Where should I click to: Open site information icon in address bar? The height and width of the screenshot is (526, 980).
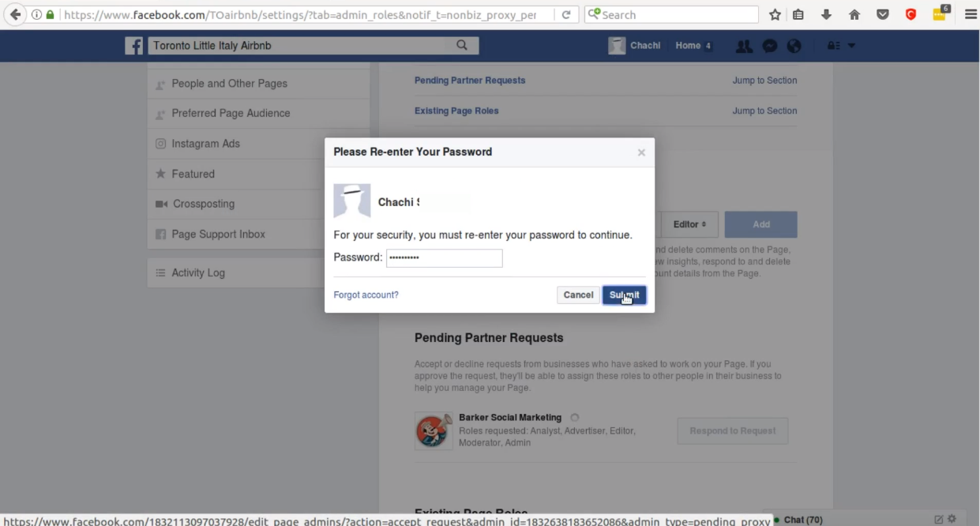pyautogui.click(x=36, y=14)
